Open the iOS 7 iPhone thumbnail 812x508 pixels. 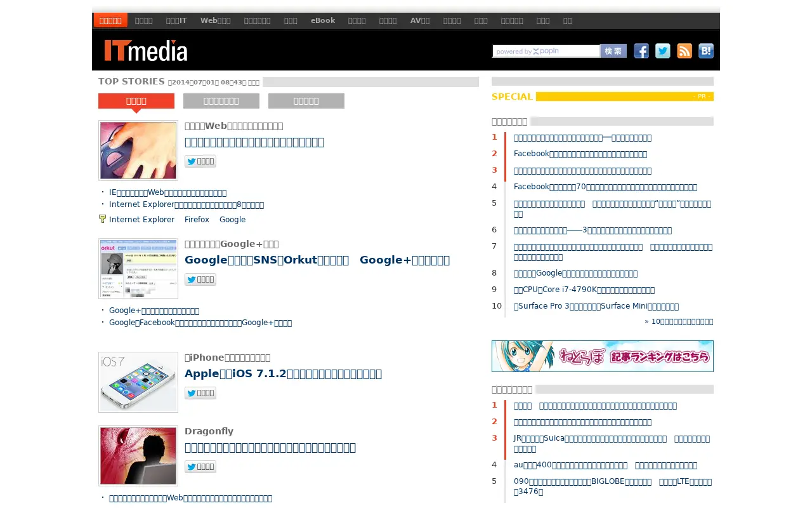[138, 382]
